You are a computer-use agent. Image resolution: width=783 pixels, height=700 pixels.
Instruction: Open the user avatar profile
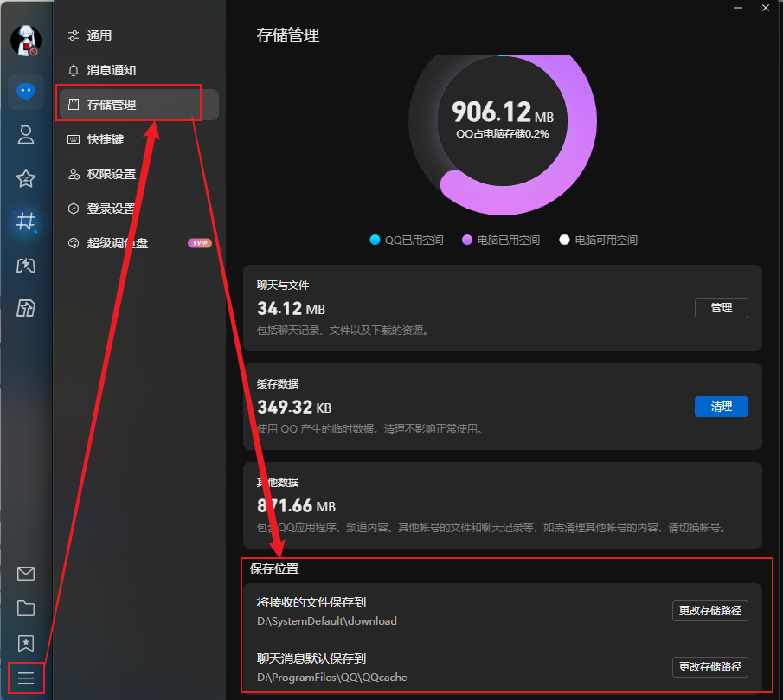pyautogui.click(x=26, y=41)
